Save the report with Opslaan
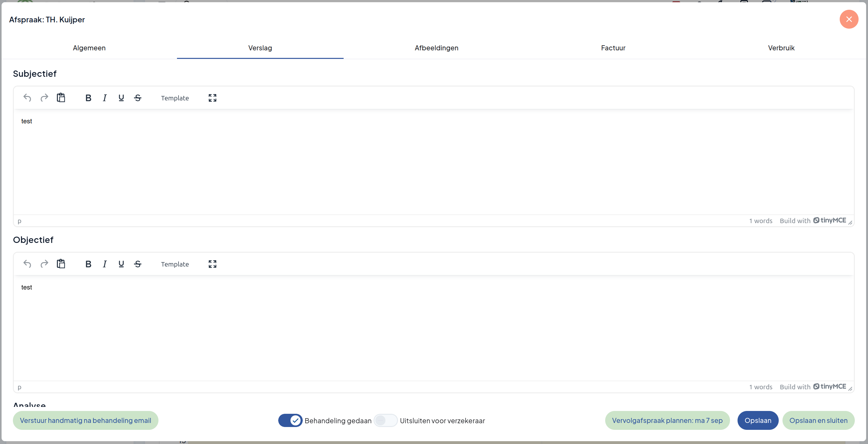This screenshot has height=444, width=868. 758,420
